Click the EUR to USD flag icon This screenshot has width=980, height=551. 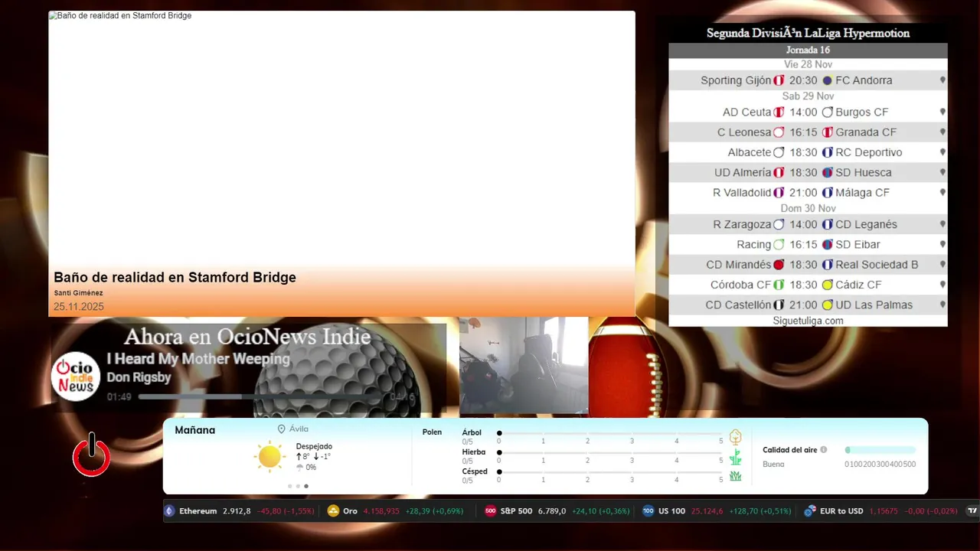click(x=810, y=511)
